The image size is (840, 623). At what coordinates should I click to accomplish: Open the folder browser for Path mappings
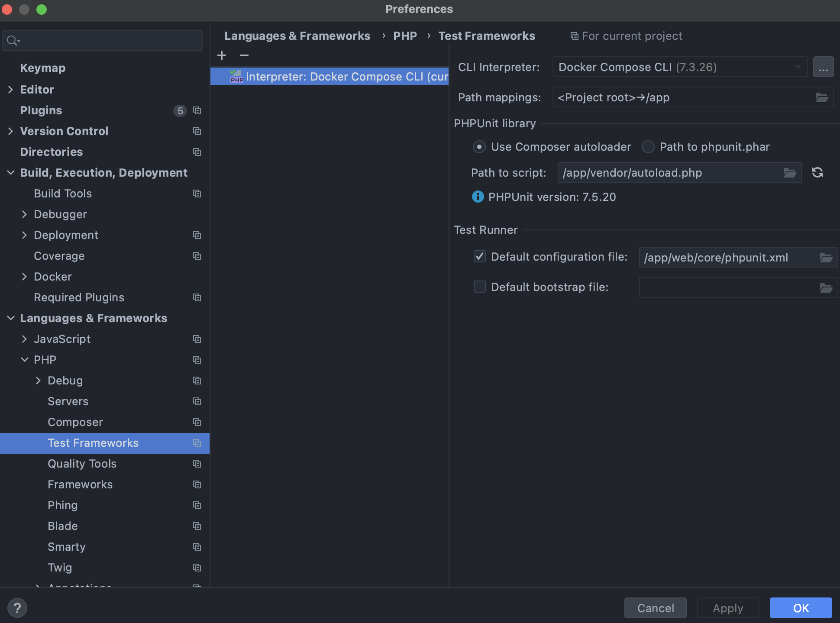pyautogui.click(x=822, y=97)
